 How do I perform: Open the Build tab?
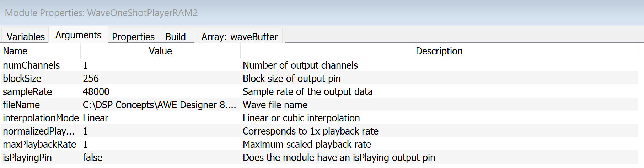point(176,37)
